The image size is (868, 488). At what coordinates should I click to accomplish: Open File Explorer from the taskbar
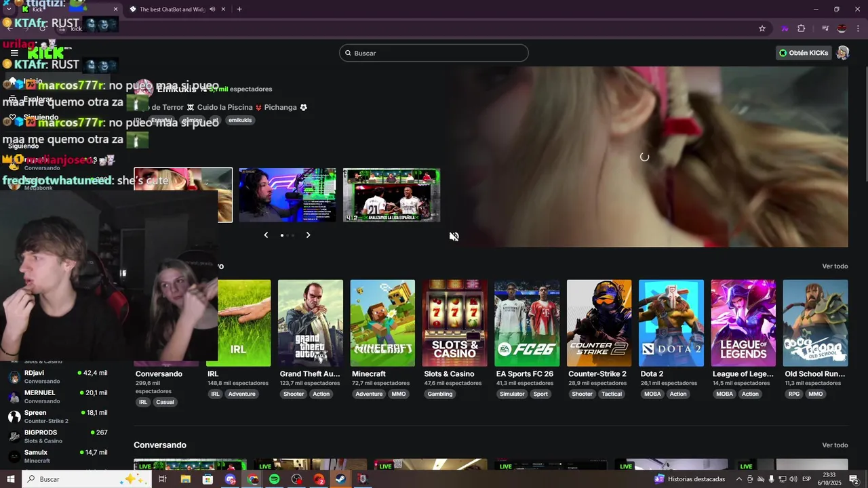[x=185, y=479]
